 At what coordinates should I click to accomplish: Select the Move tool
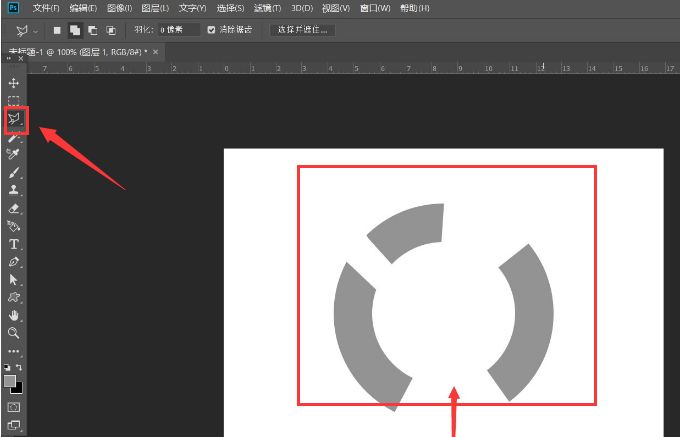pos(14,83)
